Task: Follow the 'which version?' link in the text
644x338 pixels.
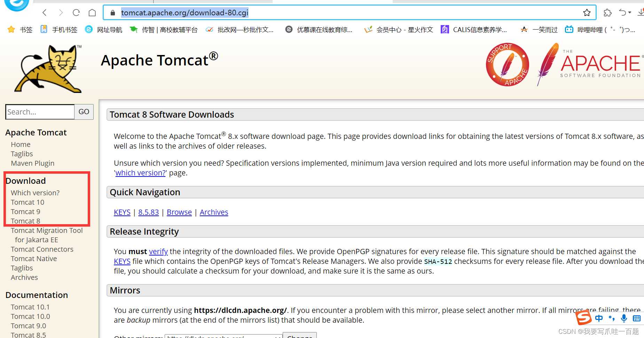Action: tap(141, 173)
